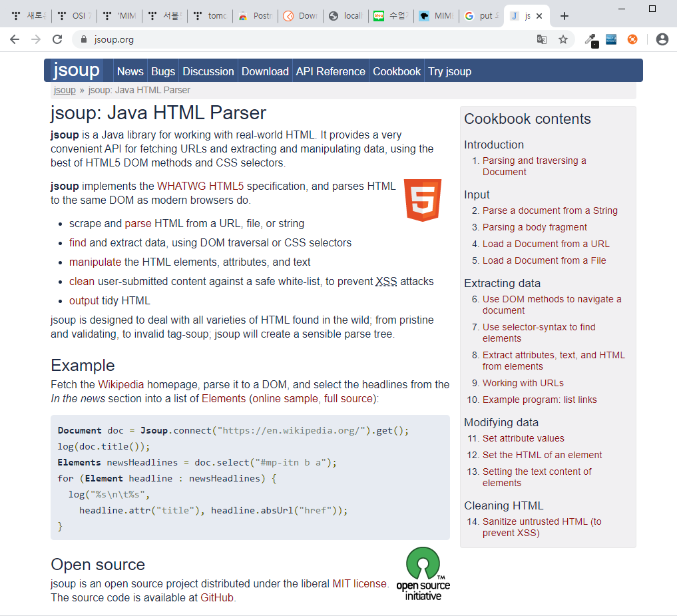This screenshot has height=616, width=677.
Task: Click the HTML5 logo image
Action: (x=423, y=200)
